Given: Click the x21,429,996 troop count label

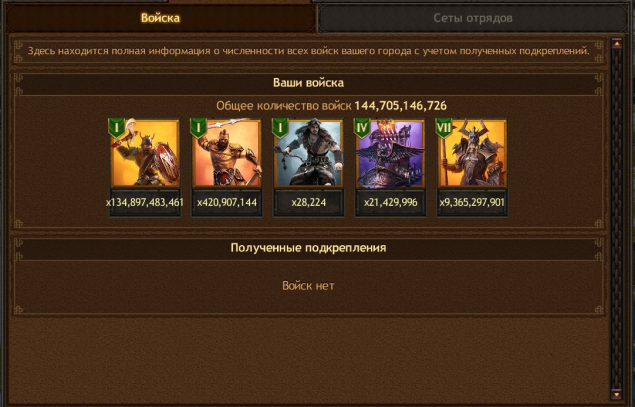Looking at the screenshot, I should pyautogui.click(x=390, y=202).
